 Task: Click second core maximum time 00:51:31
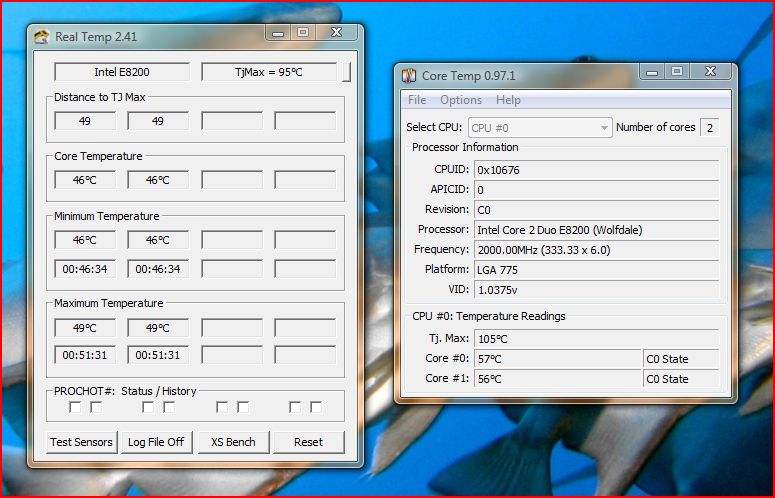[158, 355]
